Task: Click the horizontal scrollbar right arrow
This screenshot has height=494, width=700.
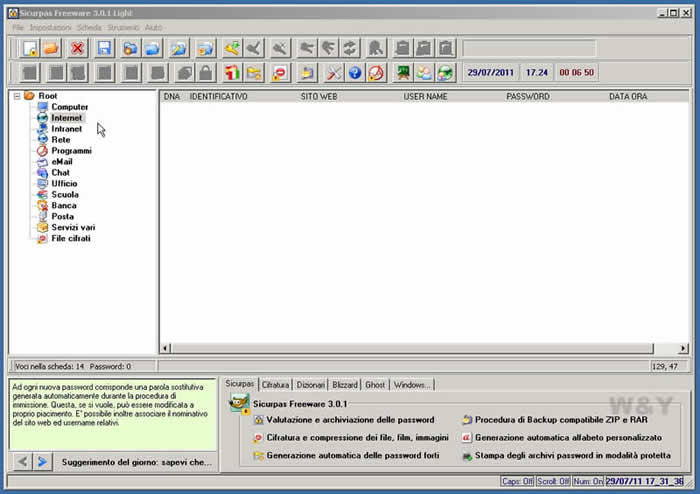Action: [x=684, y=349]
